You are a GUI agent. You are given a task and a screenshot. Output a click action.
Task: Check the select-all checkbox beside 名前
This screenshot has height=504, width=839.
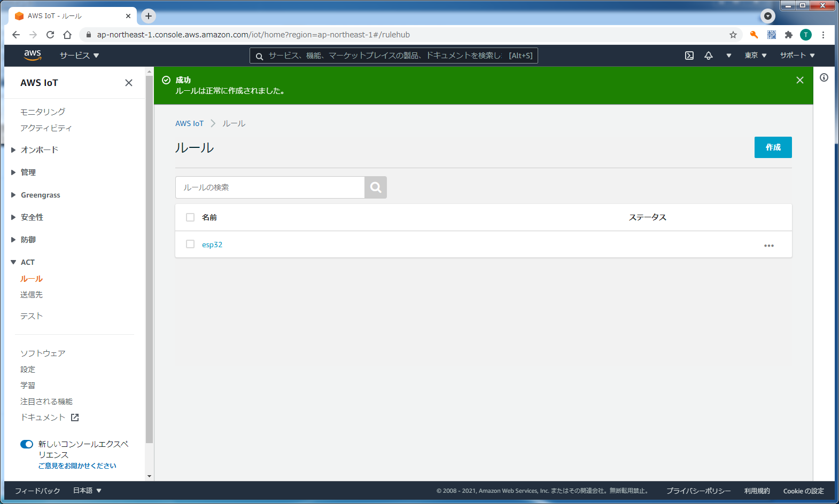[190, 217]
